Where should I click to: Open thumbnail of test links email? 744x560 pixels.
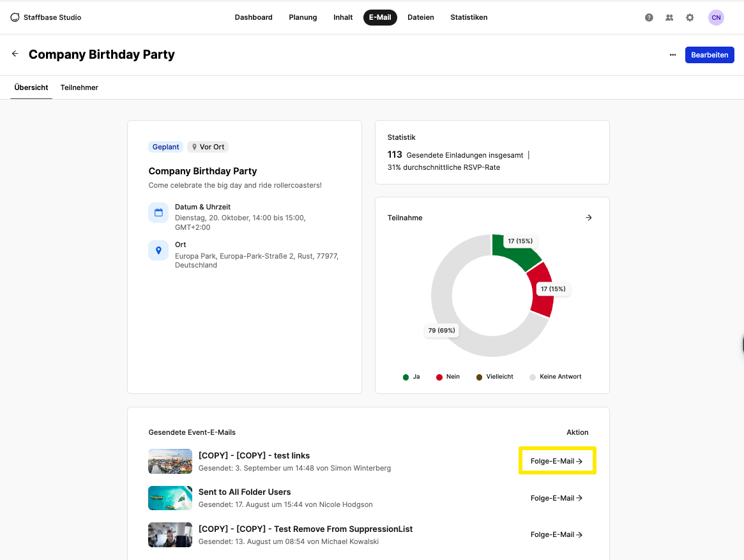(170, 461)
